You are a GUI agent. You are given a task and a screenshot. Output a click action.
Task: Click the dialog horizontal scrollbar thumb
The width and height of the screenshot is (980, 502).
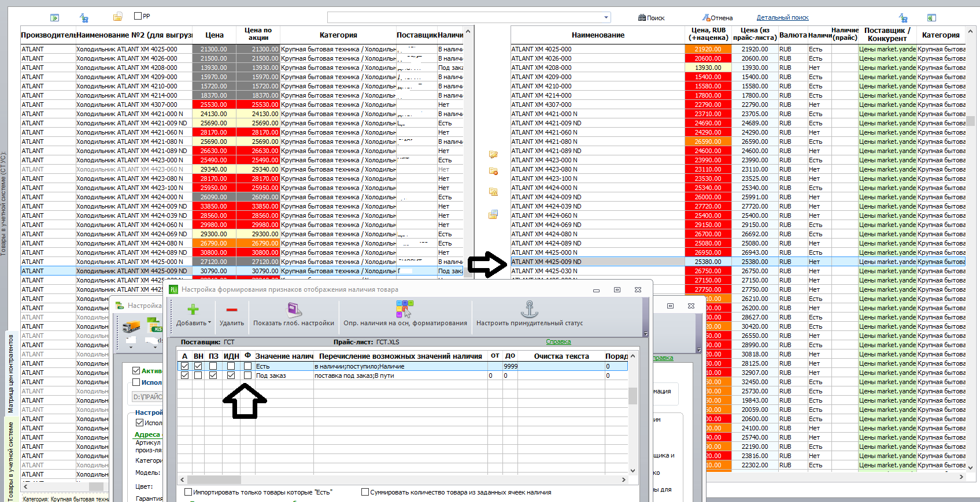tap(214, 479)
